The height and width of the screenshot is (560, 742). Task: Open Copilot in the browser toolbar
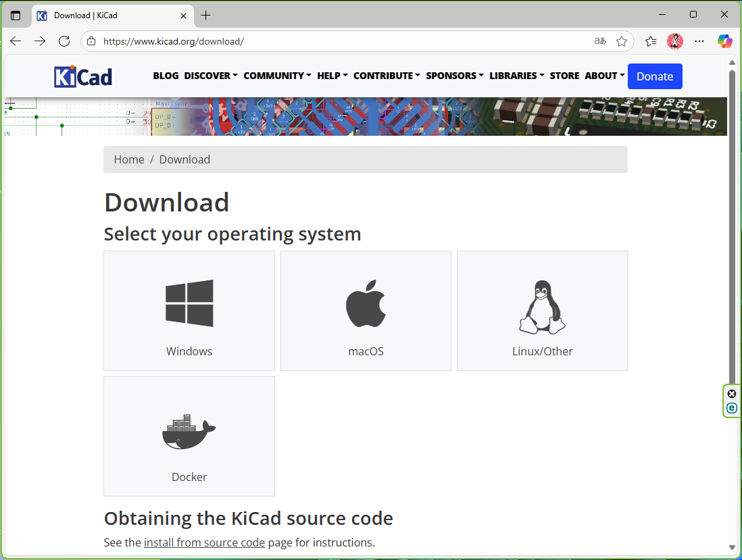[x=724, y=41]
